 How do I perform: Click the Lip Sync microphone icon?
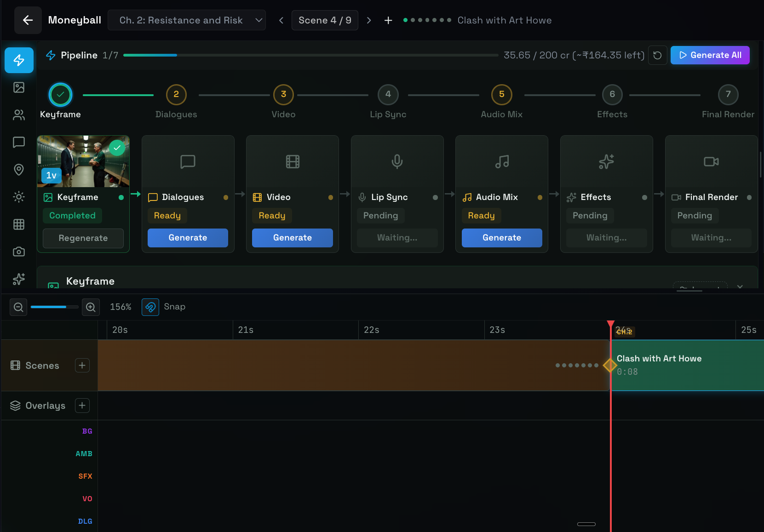coord(397,162)
